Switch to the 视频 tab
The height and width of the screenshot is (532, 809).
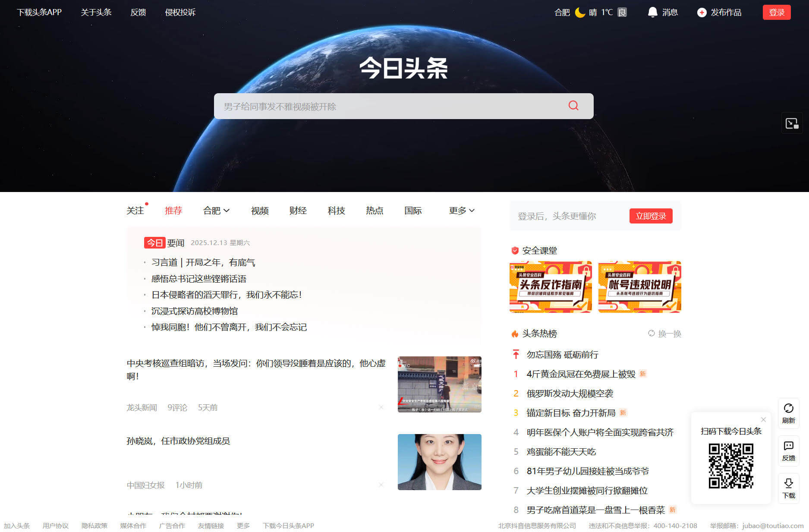260,211
